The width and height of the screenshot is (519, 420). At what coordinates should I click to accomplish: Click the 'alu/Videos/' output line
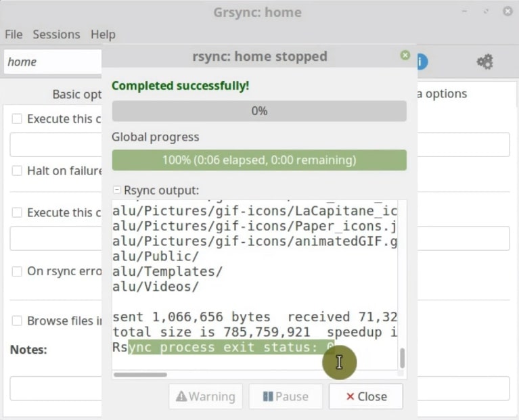pos(156,286)
